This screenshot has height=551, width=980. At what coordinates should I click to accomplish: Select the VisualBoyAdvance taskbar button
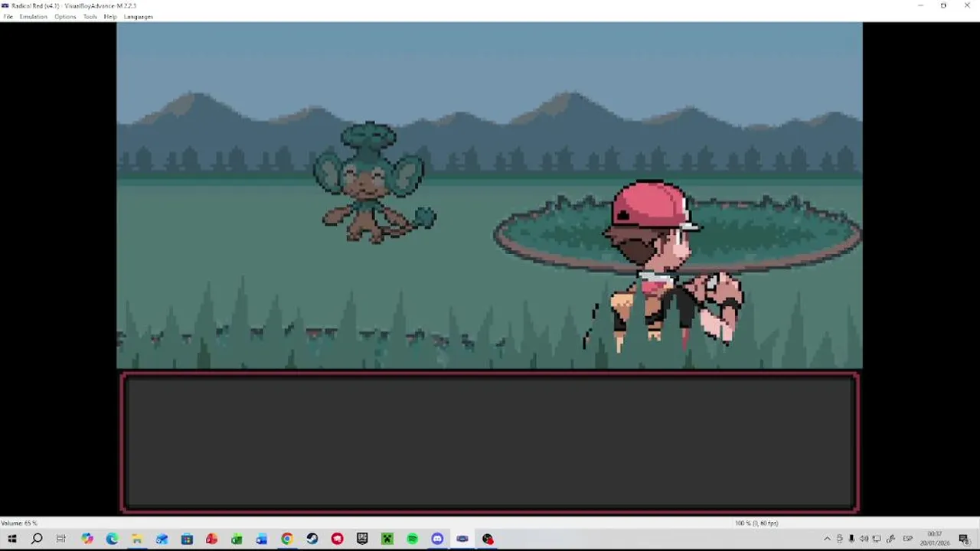click(x=462, y=539)
